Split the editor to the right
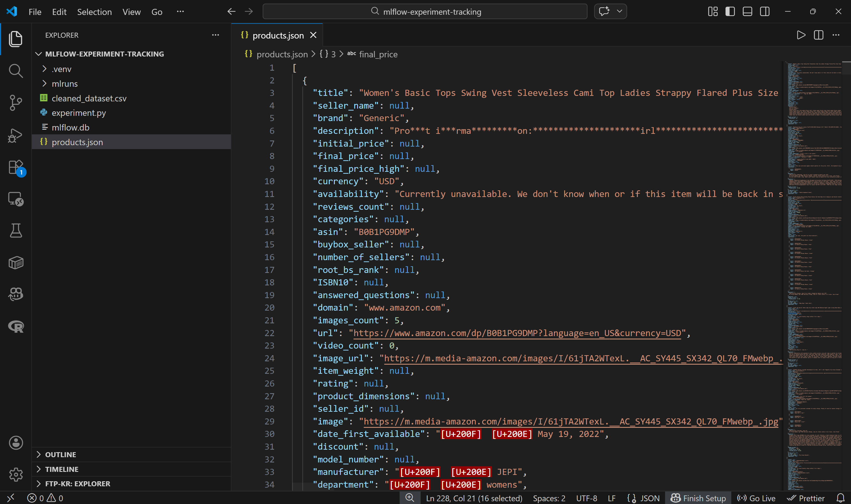Screen dimensions: 851x504 (x=818, y=35)
